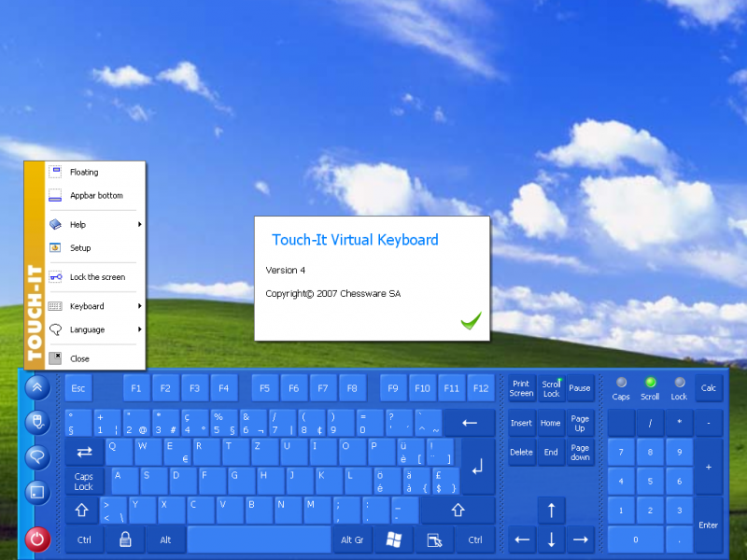Click green checkmark in About dialog
The width and height of the screenshot is (747, 560).
(x=472, y=321)
